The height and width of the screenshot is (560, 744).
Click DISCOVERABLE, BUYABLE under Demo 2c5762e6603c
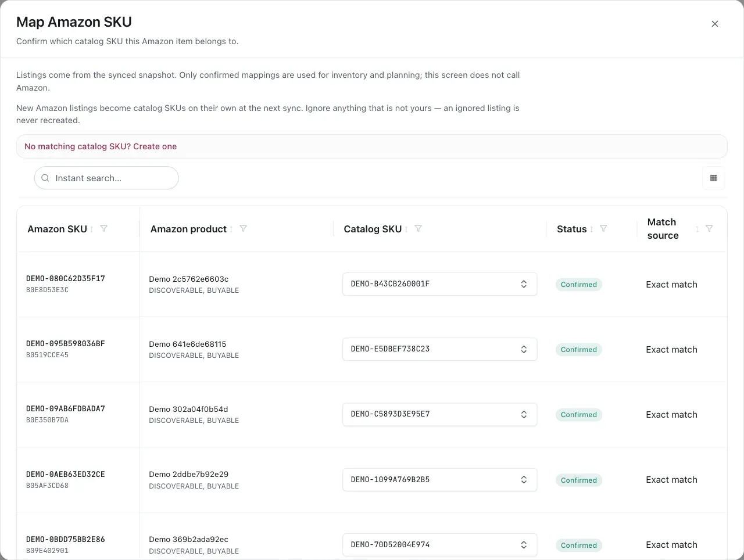coord(194,290)
